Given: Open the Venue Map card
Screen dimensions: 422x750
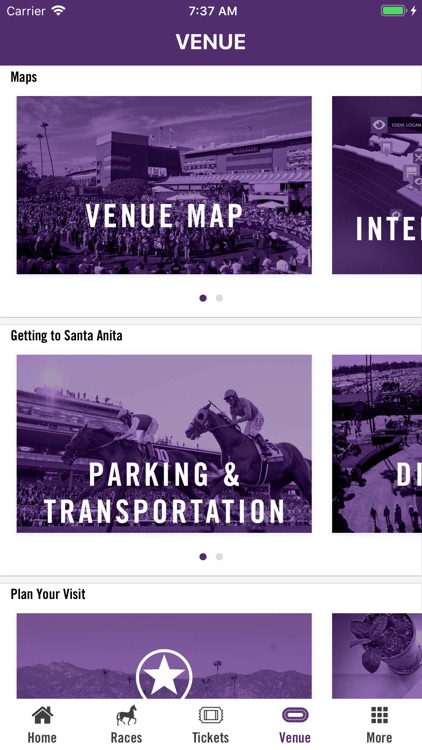Looking at the screenshot, I should point(164,185).
